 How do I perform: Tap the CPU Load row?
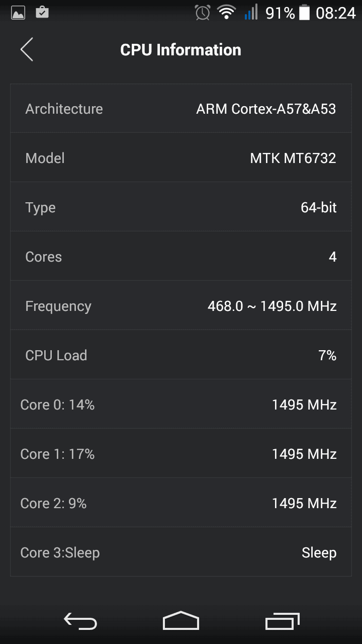click(181, 355)
